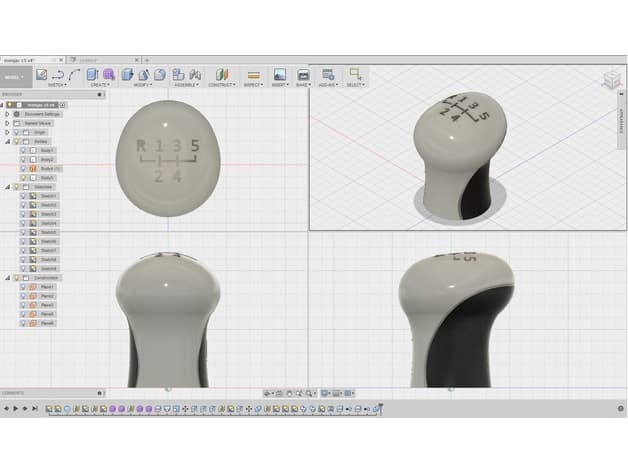628x472 pixels.
Task: Open the CONSTRUCT menu
Action: coord(222,85)
